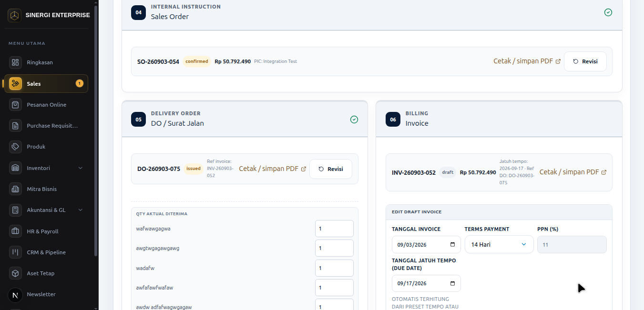Click the Inventori warehouse icon
Viewport: 644px width, 310px height.
click(x=15, y=168)
